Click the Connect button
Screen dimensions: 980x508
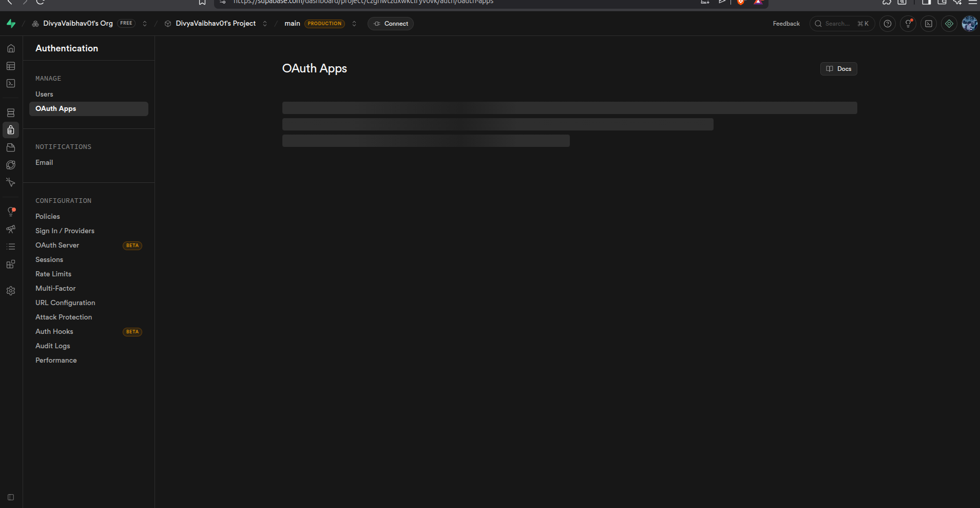(390, 24)
